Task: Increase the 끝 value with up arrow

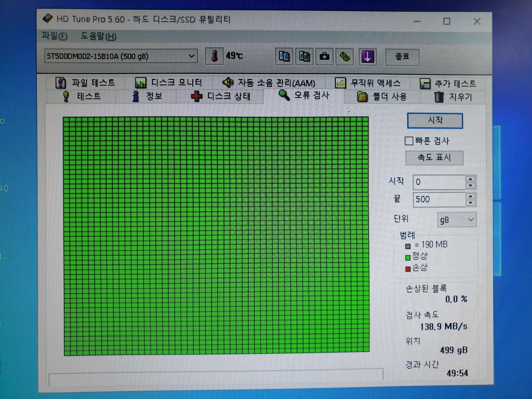Action: click(470, 196)
